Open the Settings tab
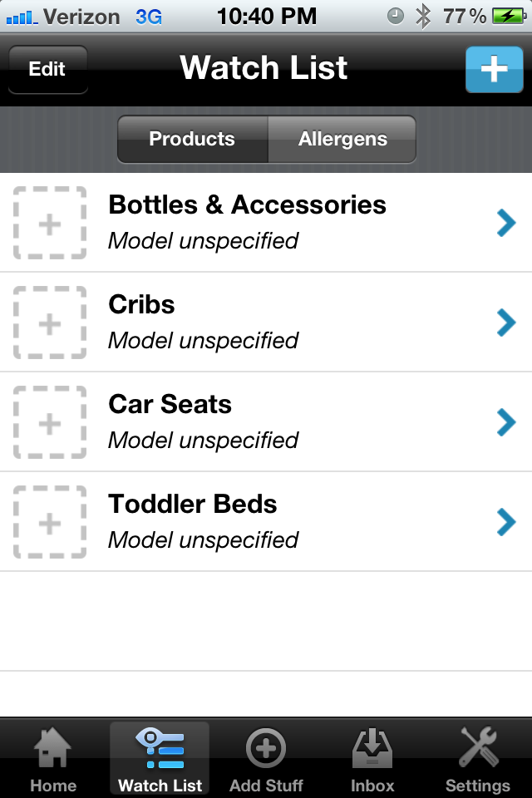 [x=478, y=758]
